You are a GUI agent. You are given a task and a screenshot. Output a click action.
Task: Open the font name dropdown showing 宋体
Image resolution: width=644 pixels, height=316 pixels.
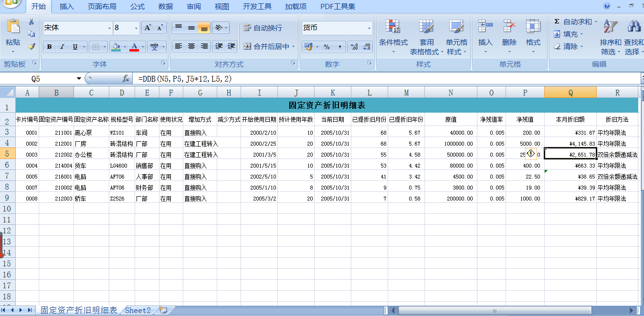[109, 28]
